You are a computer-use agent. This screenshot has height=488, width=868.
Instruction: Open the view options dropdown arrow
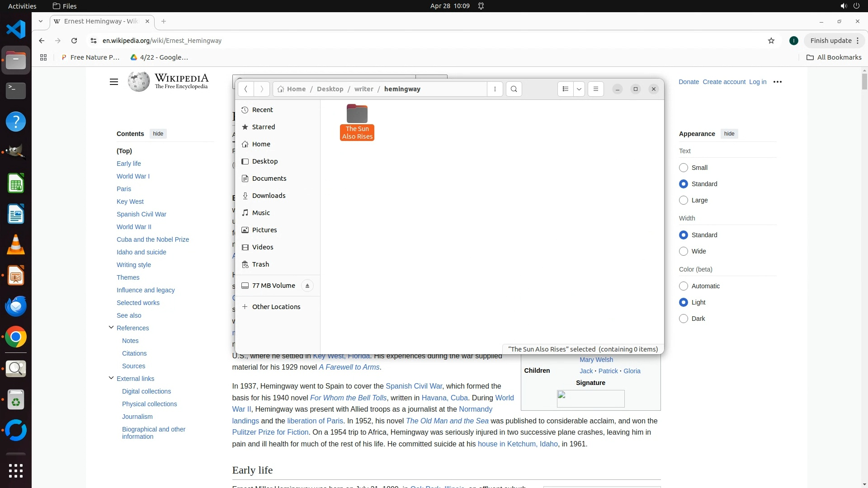[x=579, y=89]
